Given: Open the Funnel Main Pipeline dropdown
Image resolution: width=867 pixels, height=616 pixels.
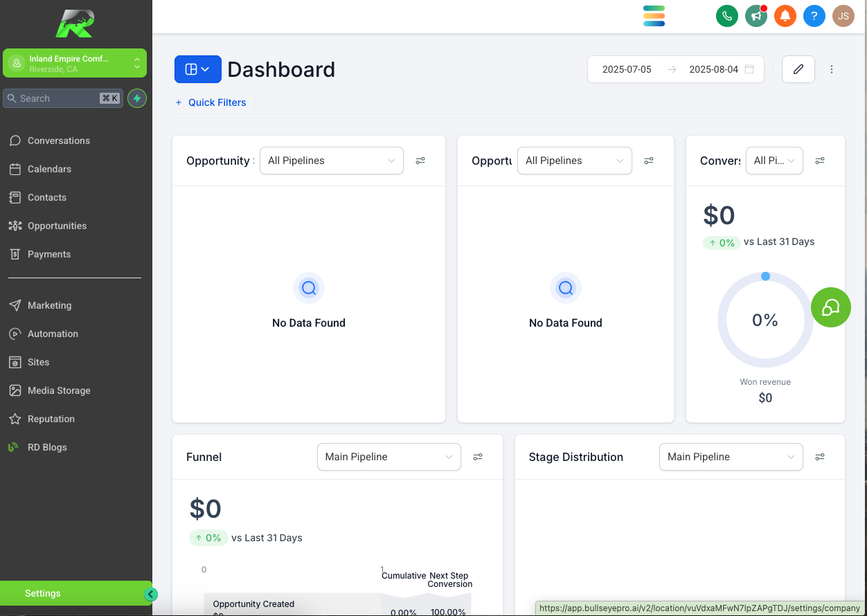Looking at the screenshot, I should click(x=388, y=457).
